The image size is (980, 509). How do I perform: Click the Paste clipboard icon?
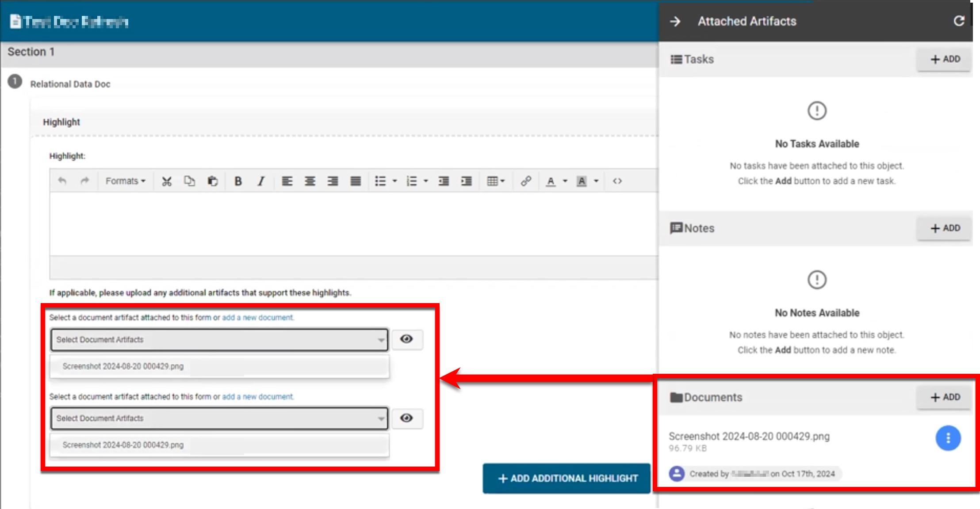coord(213,181)
